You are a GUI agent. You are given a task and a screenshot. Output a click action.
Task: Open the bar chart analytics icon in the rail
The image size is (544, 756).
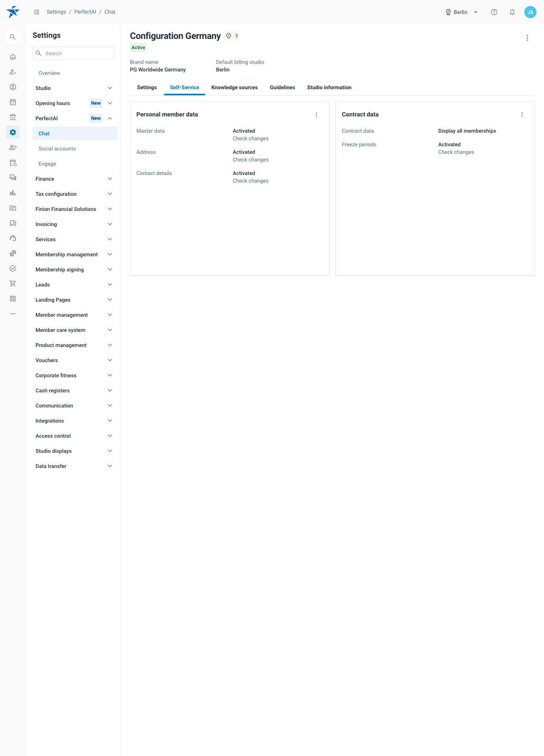[13, 193]
